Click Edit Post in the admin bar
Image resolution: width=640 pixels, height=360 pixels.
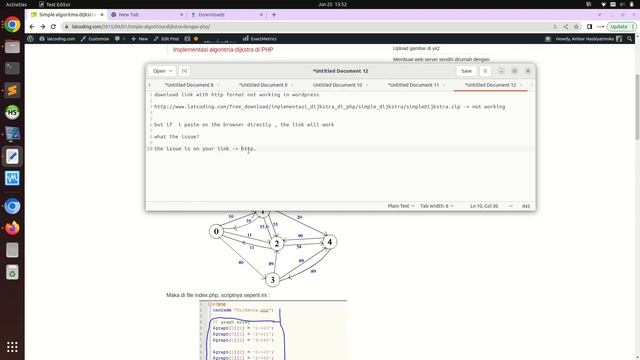[x=166, y=39]
